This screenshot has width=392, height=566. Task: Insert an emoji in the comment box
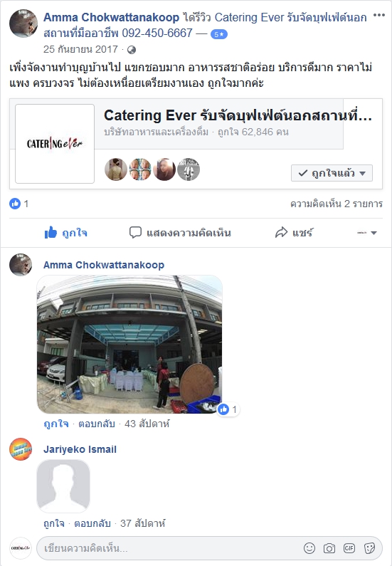point(309,548)
